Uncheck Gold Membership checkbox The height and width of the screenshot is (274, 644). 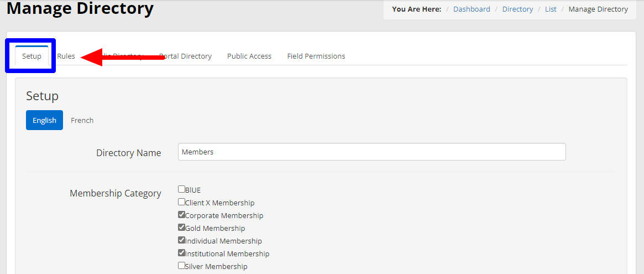pyautogui.click(x=181, y=228)
